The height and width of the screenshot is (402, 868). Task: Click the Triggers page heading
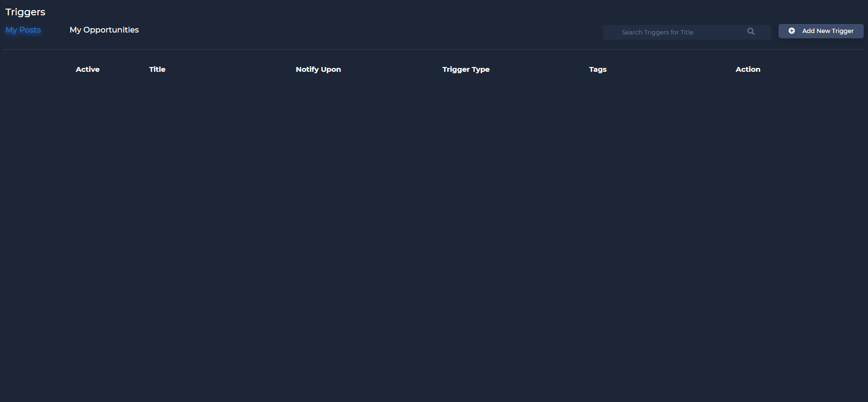(x=25, y=12)
